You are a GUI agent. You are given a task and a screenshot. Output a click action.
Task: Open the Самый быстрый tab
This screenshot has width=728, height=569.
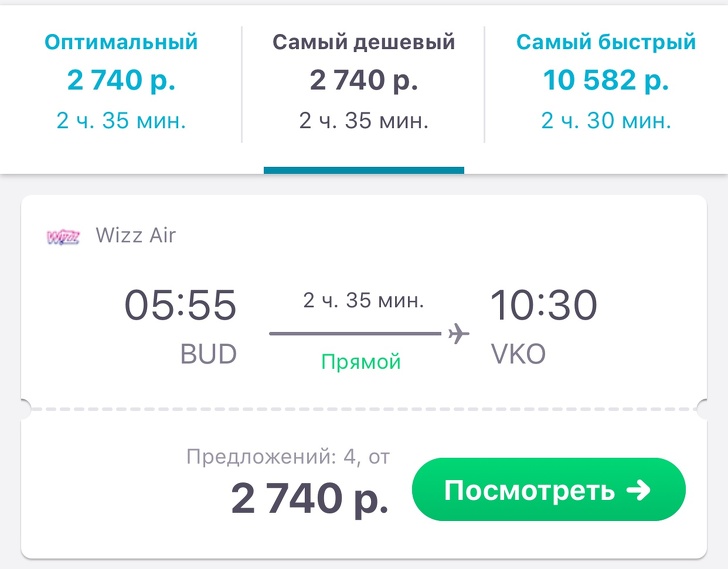(x=606, y=82)
